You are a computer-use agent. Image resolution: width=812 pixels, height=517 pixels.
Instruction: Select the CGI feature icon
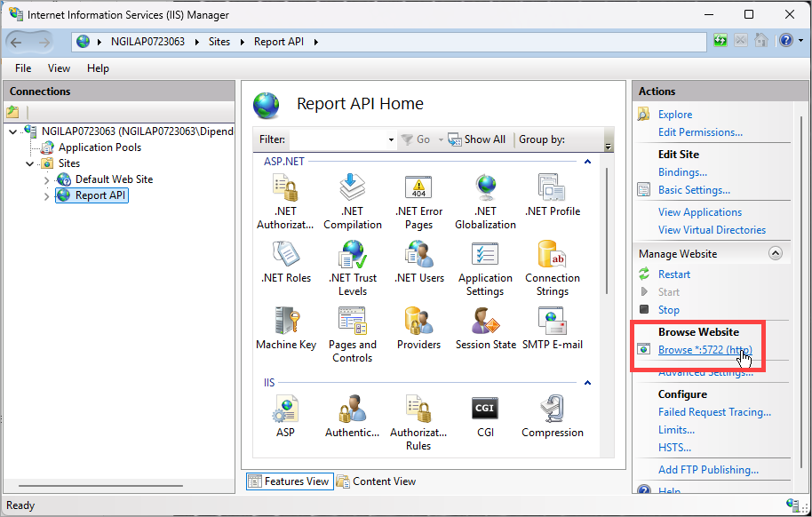[x=485, y=417]
